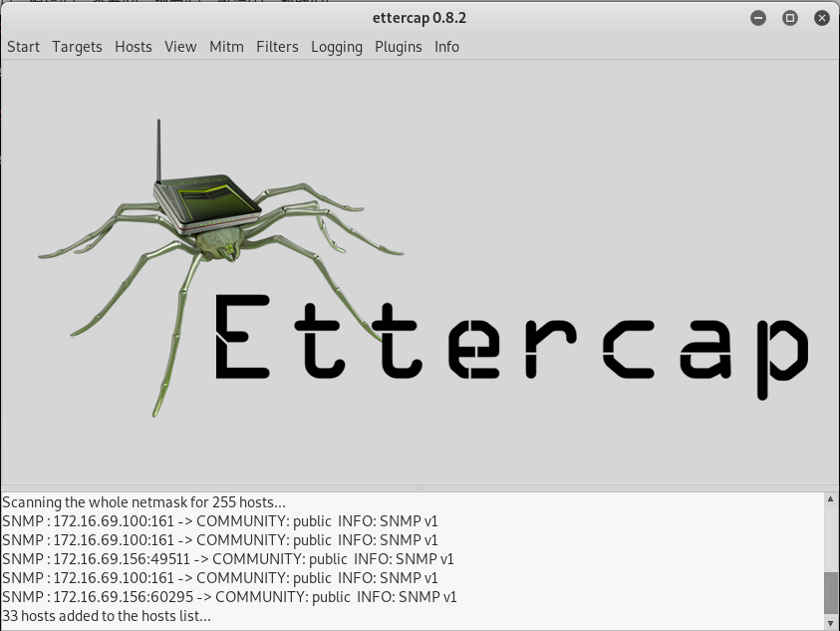Open the Filters menu
The image size is (840, 631).
pos(277,47)
